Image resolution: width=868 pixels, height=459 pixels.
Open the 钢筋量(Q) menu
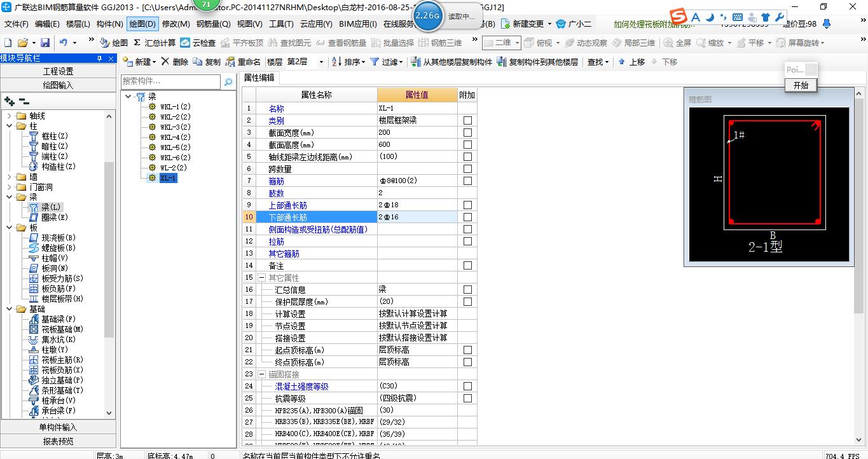coord(213,24)
